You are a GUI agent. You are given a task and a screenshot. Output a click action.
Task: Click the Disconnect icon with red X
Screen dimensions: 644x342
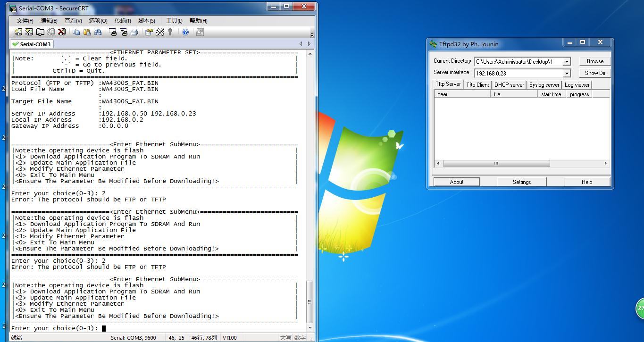click(x=62, y=32)
